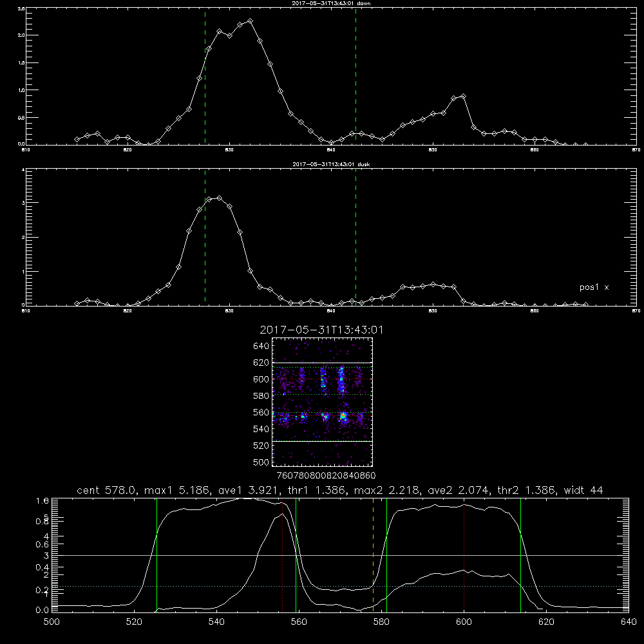
Task: Click the '2017-05-31T13:43:01 dawn' plot title
Action: pos(331,3)
